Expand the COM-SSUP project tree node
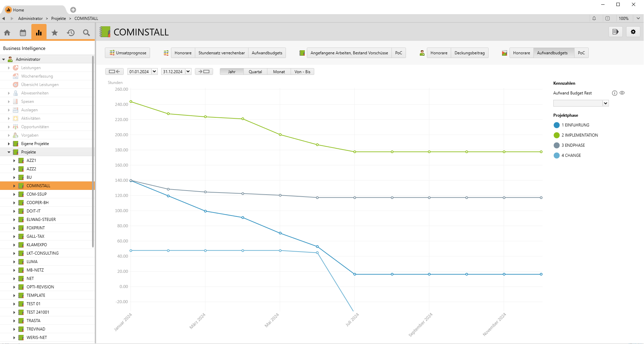Screen dimensions: 644x344 pos(14,194)
